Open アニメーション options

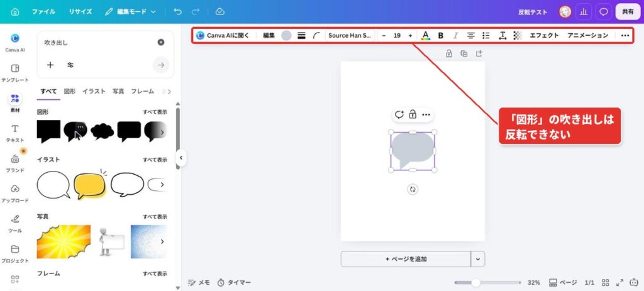[588, 35]
